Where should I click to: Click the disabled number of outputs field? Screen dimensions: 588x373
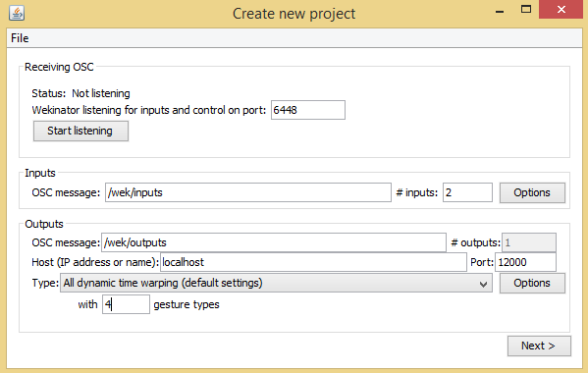click(x=529, y=242)
